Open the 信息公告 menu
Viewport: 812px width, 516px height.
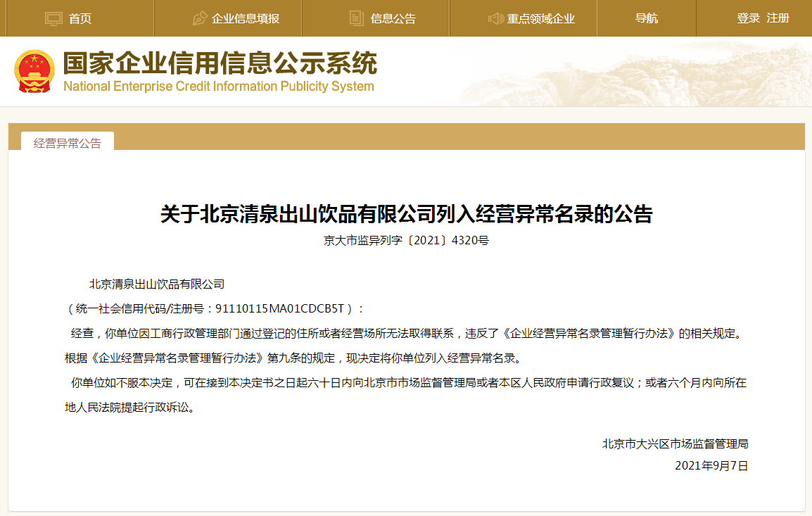coord(393,18)
